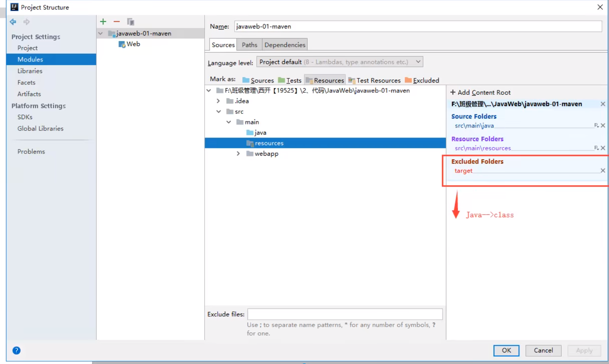This screenshot has width=609, height=364.
Task: Collapse the src folder
Action: tap(218, 112)
